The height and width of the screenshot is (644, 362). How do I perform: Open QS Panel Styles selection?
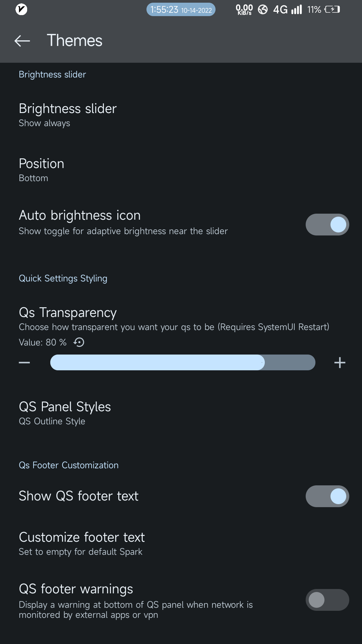pyautogui.click(x=65, y=413)
